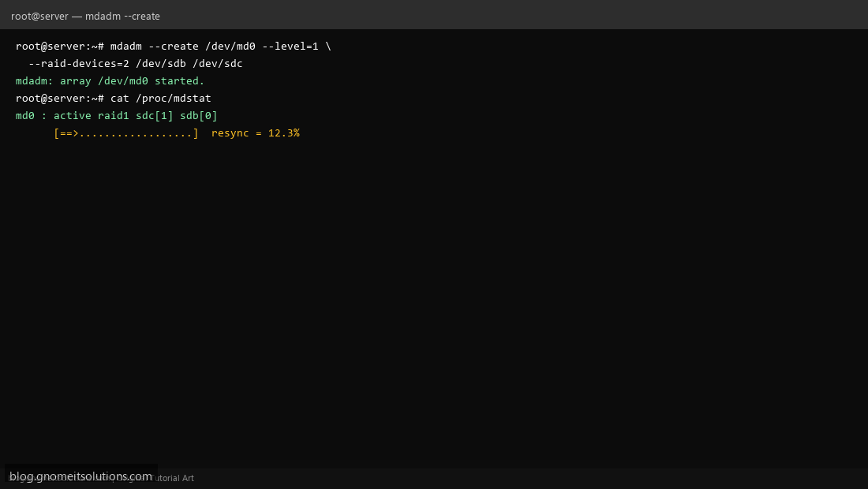Click the resync progress bar "[==>....]"

[x=125, y=133]
